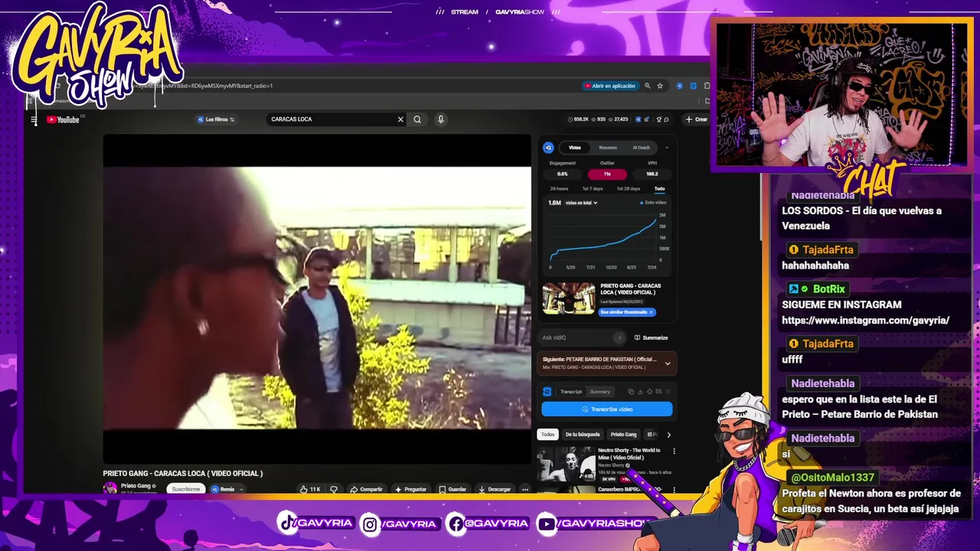Toggle the Este video chart legend

(653, 203)
